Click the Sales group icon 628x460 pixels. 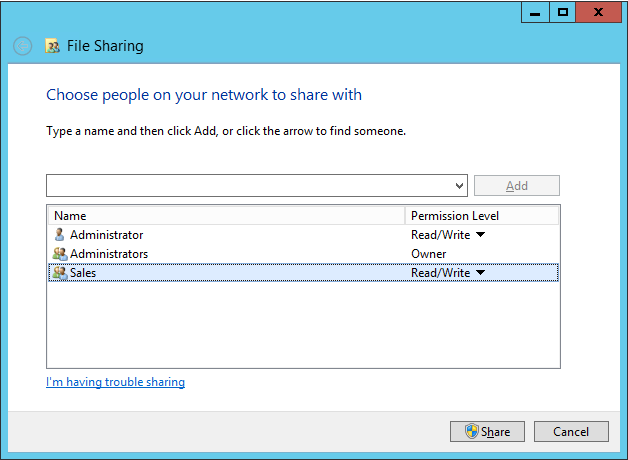(x=59, y=273)
